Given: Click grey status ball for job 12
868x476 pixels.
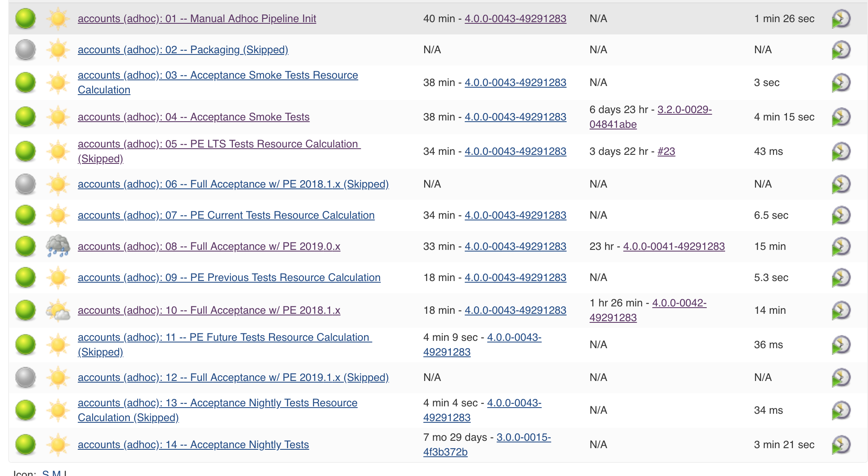Looking at the screenshot, I should click(x=25, y=378).
